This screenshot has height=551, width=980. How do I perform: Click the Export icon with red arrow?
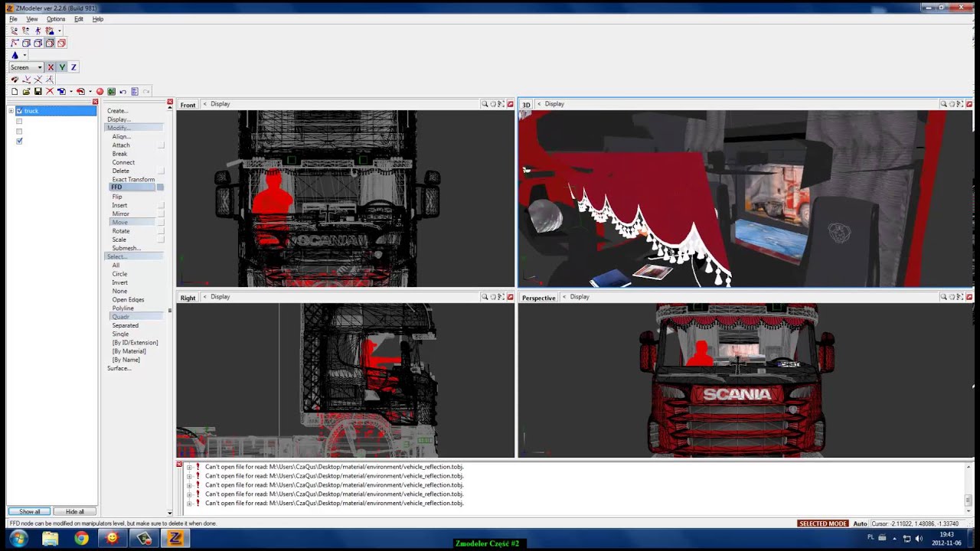pos(80,91)
